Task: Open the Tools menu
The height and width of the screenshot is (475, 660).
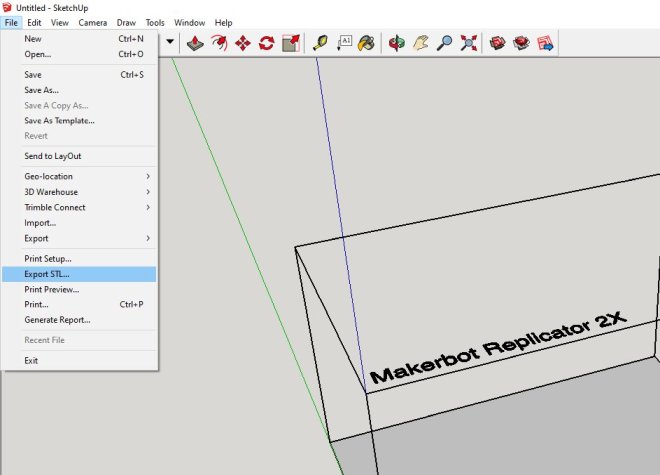Action: tap(155, 23)
